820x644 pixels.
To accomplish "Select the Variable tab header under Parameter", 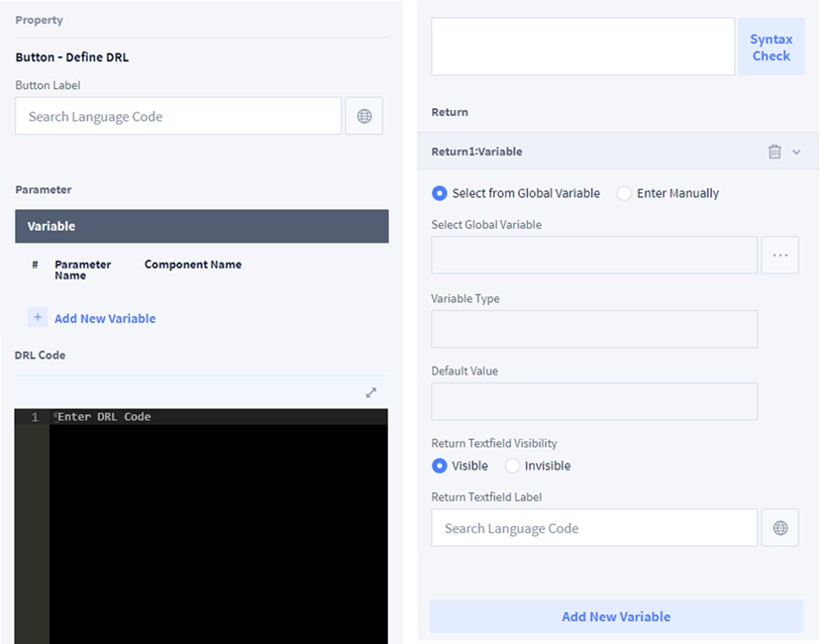I will click(201, 226).
